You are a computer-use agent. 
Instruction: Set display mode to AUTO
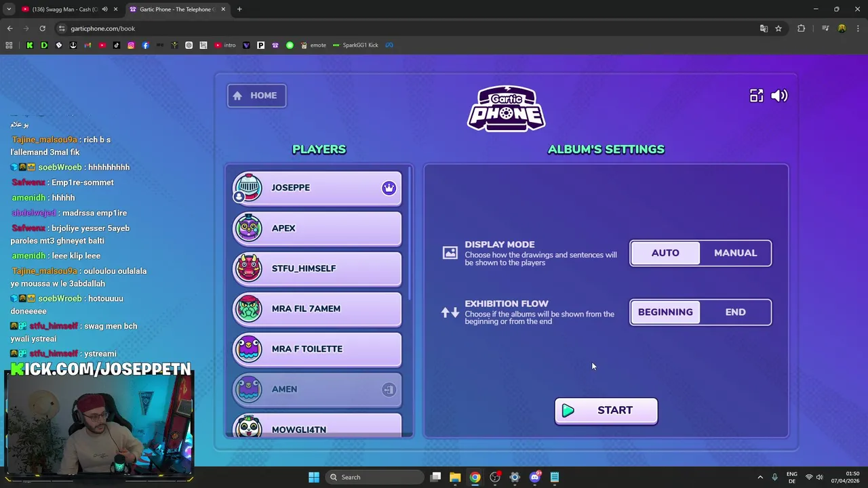coord(665,253)
